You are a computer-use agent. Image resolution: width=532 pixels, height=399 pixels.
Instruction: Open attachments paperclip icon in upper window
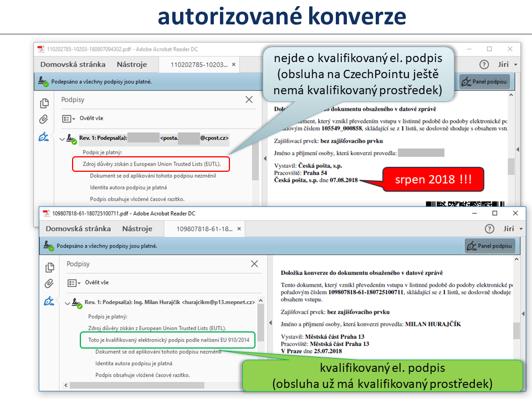44,120
